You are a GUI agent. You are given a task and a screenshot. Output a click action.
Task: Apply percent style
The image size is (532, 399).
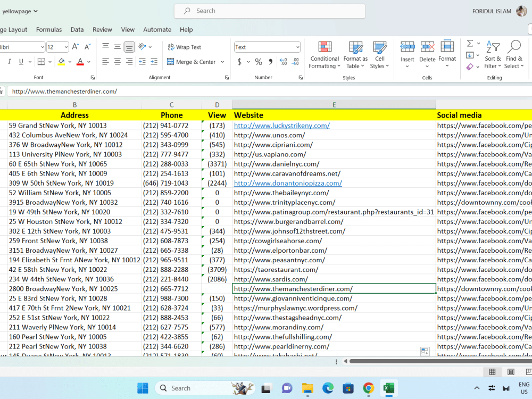click(x=259, y=62)
